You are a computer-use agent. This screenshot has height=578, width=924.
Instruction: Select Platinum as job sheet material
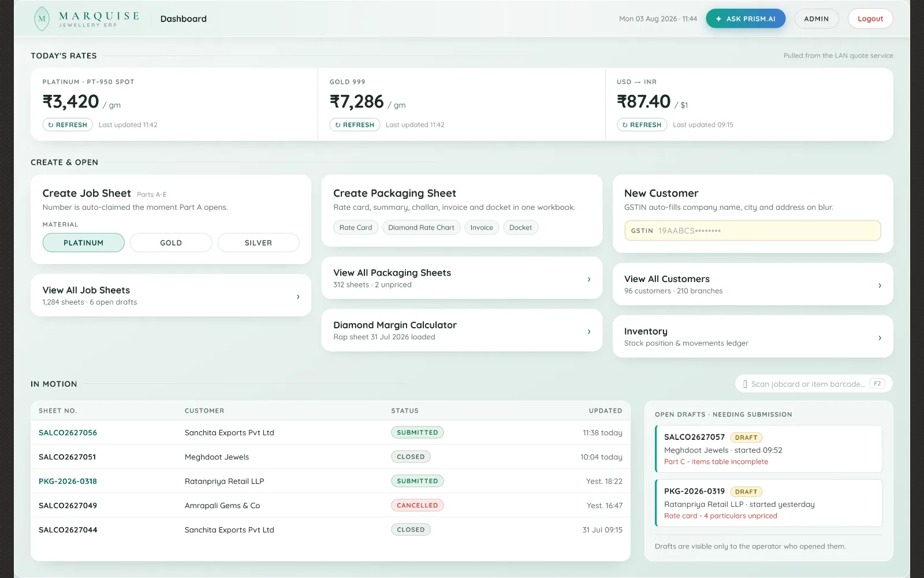[x=84, y=243]
